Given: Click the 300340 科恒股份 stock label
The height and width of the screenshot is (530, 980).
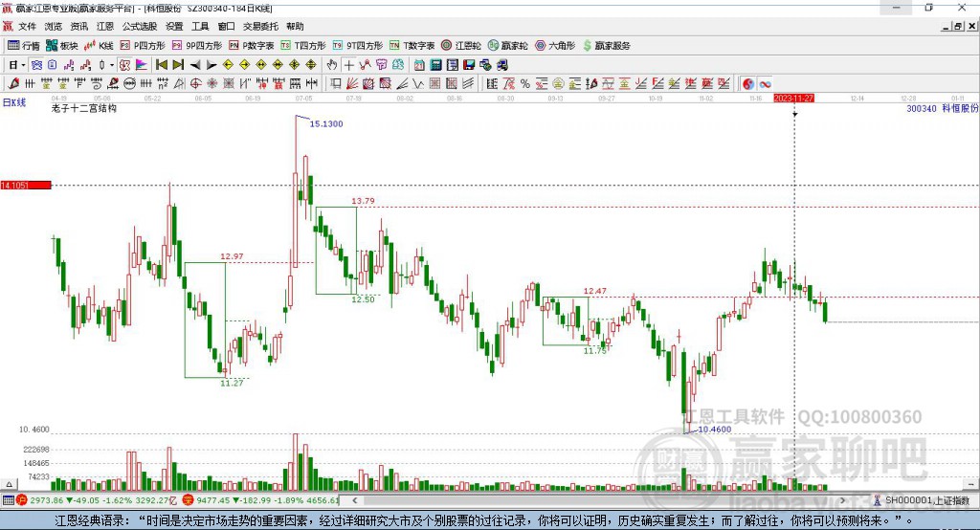Looking at the screenshot, I should coord(942,108).
